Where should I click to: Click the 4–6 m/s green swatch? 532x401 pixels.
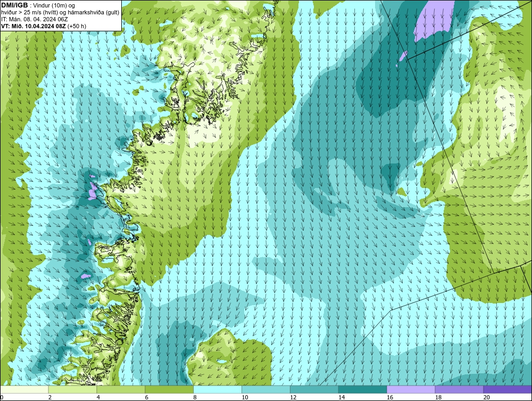coord(121,389)
